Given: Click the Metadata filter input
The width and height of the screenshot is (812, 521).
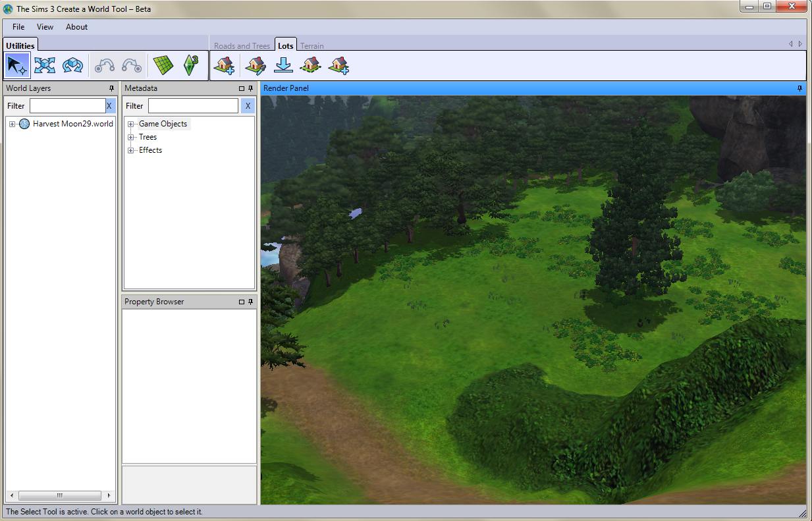Looking at the screenshot, I should [193, 105].
